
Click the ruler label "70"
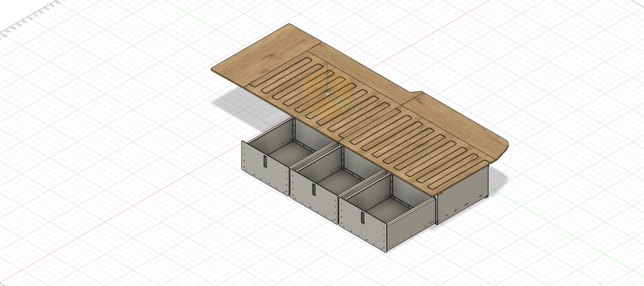(x=36, y=15)
